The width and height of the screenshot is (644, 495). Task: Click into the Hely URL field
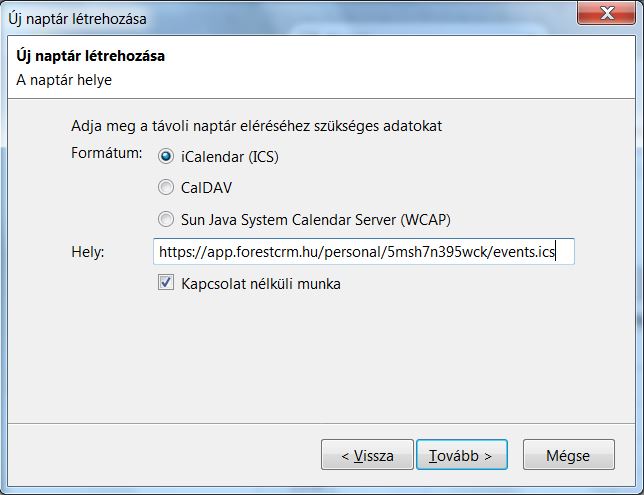[x=364, y=252]
